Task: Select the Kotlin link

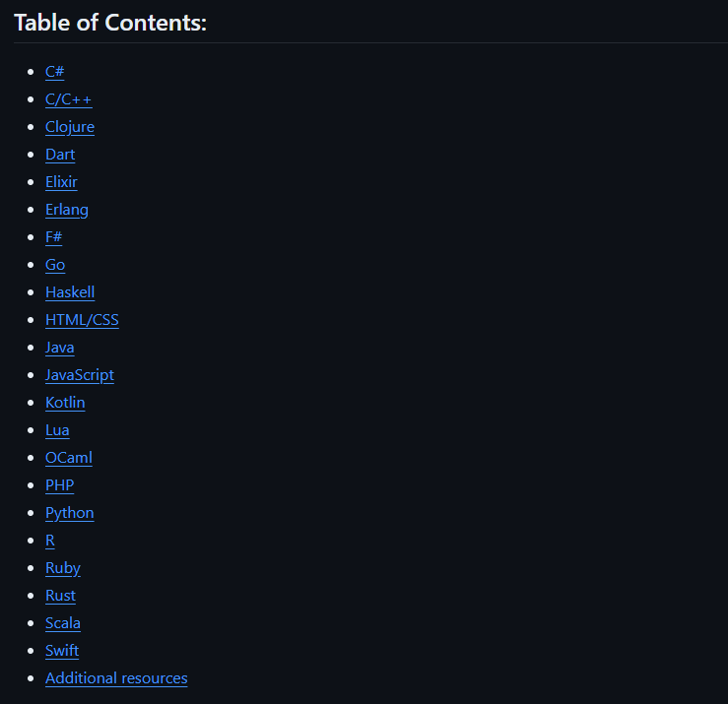Action: [x=65, y=403]
